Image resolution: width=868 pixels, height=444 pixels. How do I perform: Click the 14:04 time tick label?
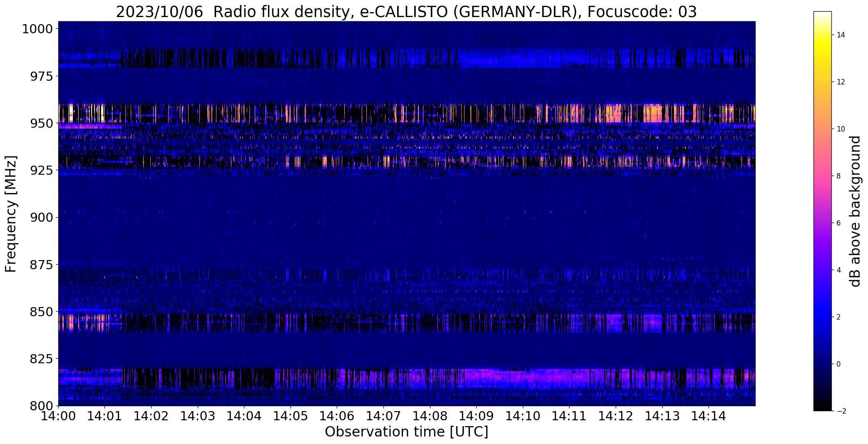point(244,416)
